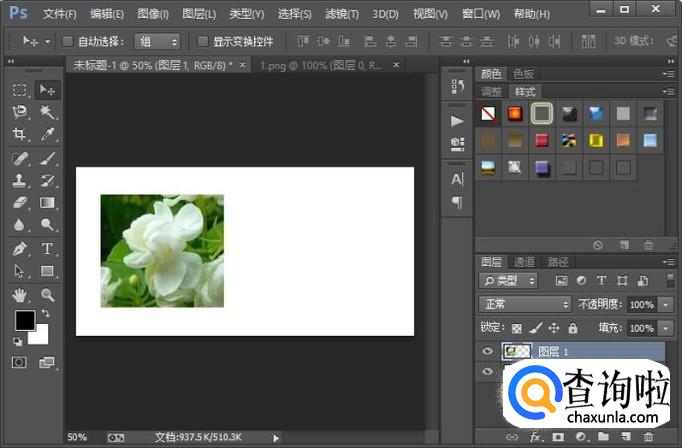Select the Rectangular Marquee tool
Image resolution: width=682 pixels, height=448 pixels.
(20, 90)
